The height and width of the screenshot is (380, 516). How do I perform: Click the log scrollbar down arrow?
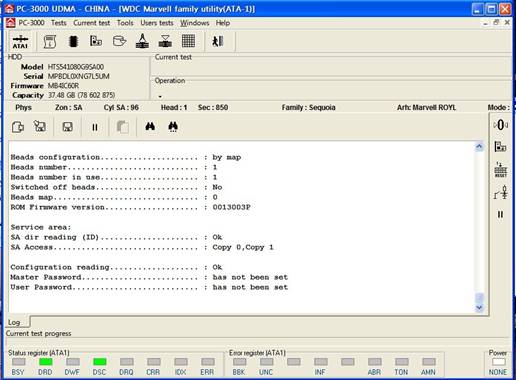tap(479, 308)
